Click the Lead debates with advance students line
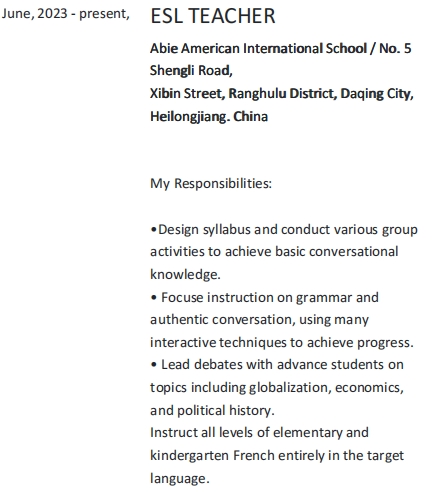 (277, 365)
